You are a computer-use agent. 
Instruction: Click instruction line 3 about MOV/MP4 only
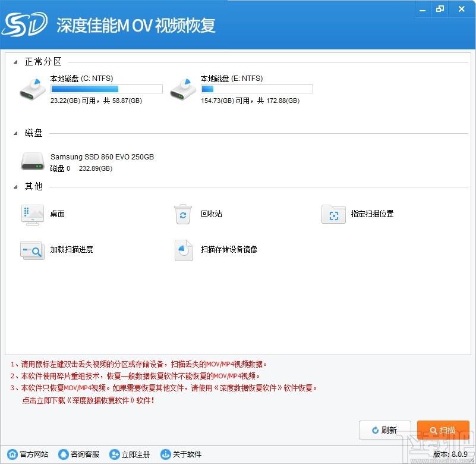pos(164,388)
